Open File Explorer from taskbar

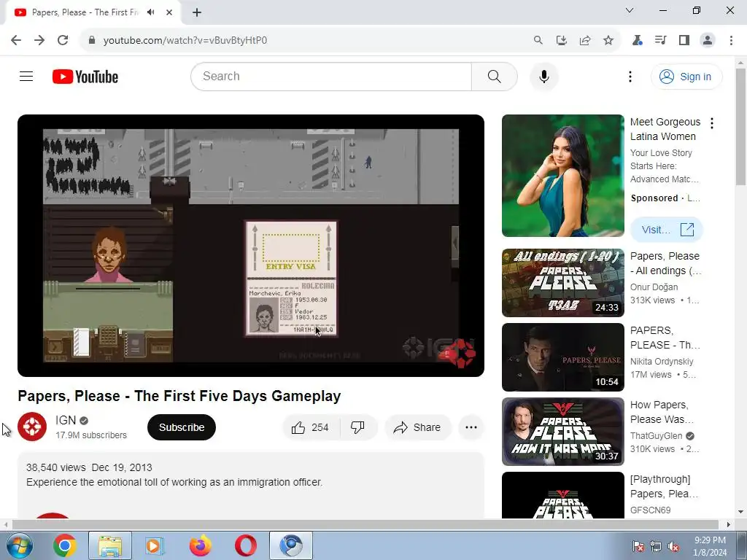[110, 545]
